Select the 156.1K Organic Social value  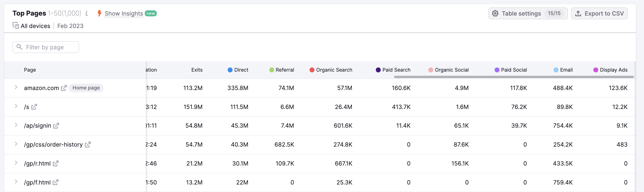(460, 163)
